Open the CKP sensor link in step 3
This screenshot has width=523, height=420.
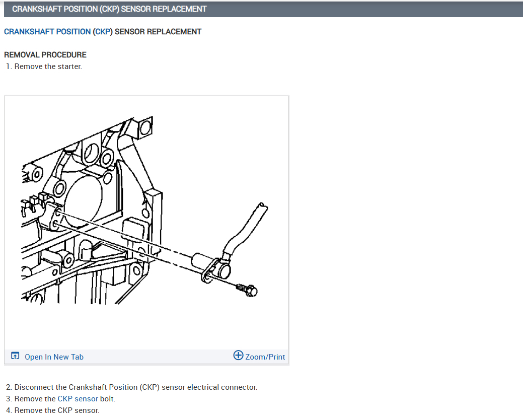pyautogui.click(x=78, y=399)
